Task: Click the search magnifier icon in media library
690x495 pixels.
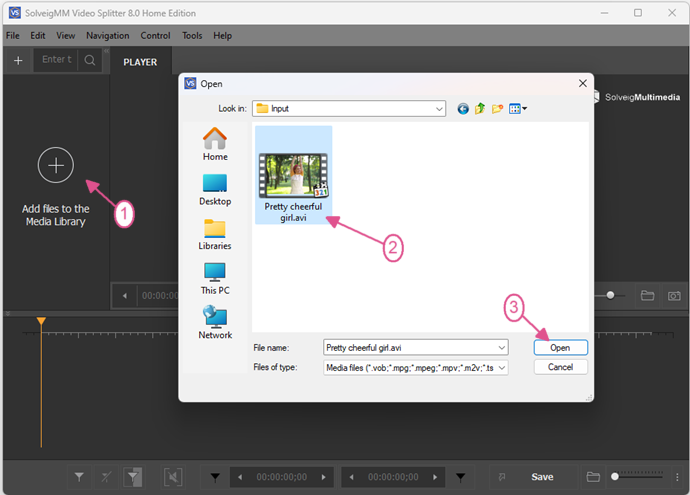Action: pos(90,60)
